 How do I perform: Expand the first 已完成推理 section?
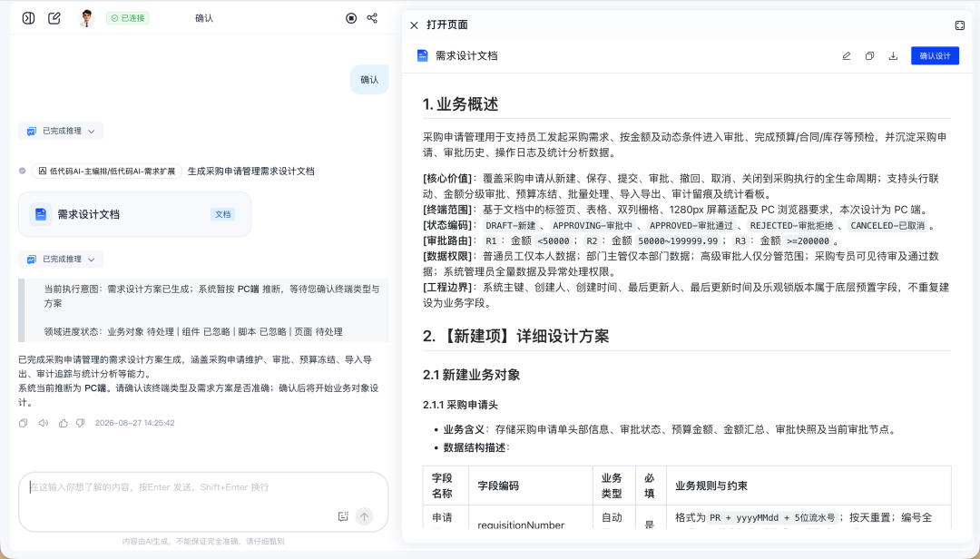(x=61, y=131)
